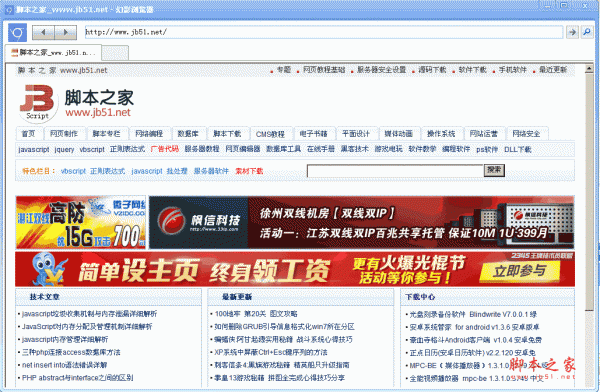Open the CMS教程 navigation tab

pos(270,134)
